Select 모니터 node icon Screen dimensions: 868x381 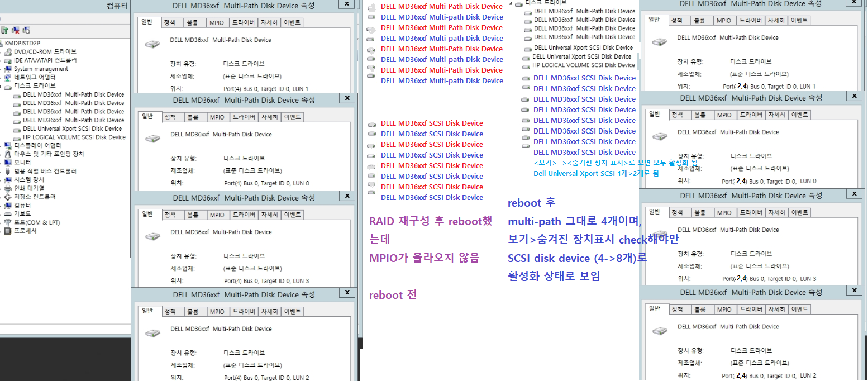pyautogui.click(x=8, y=163)
